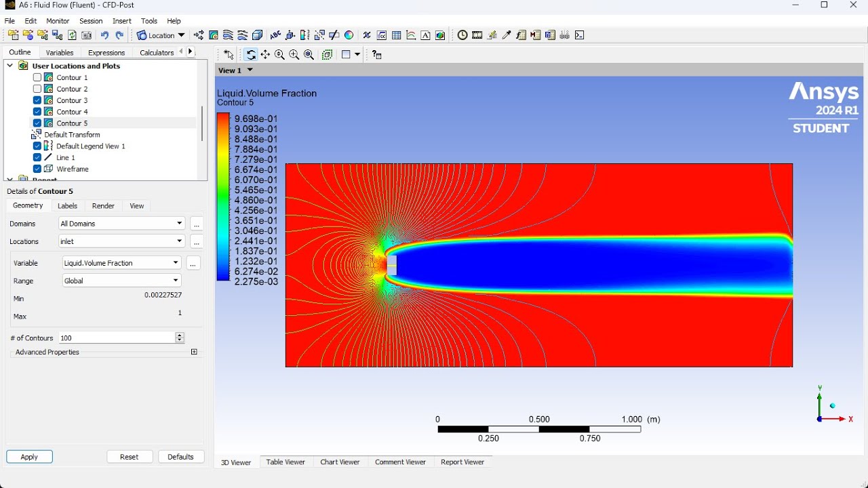Select the Pan viewer tool
The height and width of the screenshot is (488, 868).
click(x=265, y=55)
